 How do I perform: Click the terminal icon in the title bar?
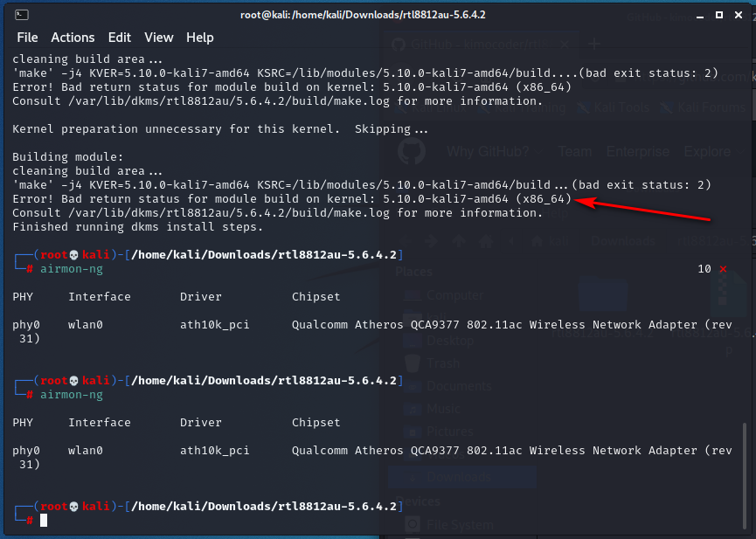[22, 15]
